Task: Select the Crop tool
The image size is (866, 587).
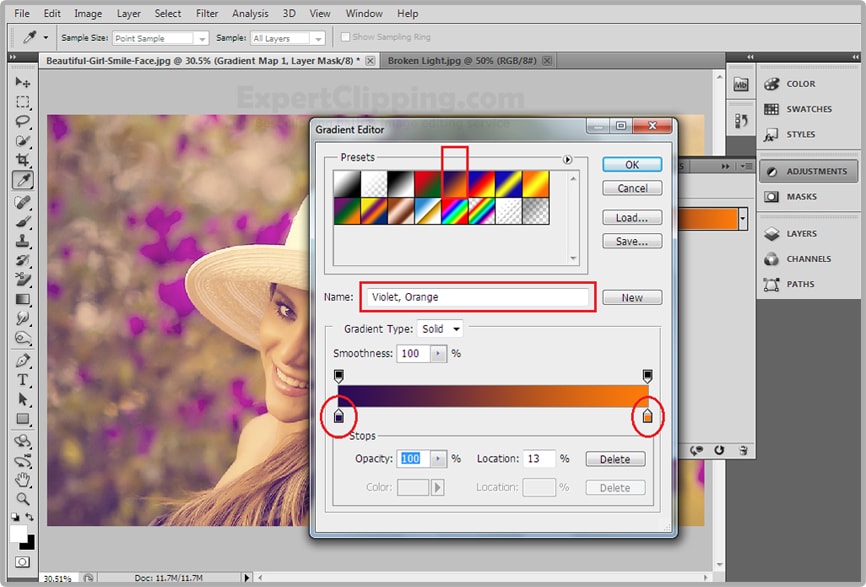Action: 22,160
